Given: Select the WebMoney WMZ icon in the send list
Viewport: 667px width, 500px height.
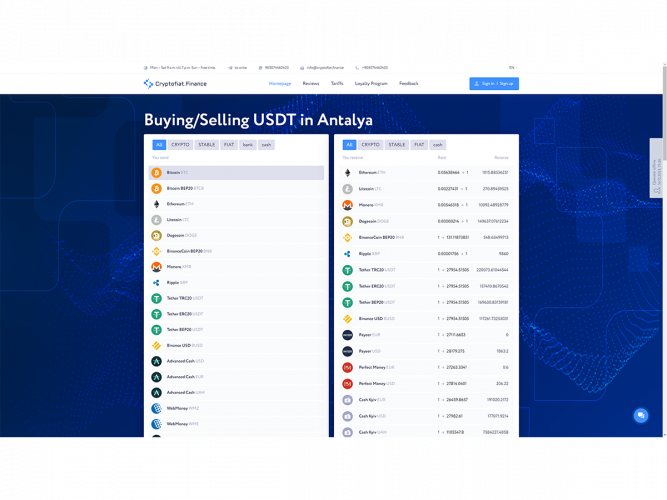Looking at the screenshot, I should (x=157, y=409).
